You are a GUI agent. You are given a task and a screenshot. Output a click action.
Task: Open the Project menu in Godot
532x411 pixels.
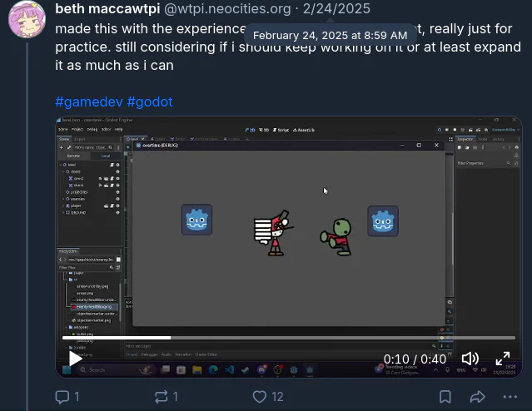click(77, 130)
